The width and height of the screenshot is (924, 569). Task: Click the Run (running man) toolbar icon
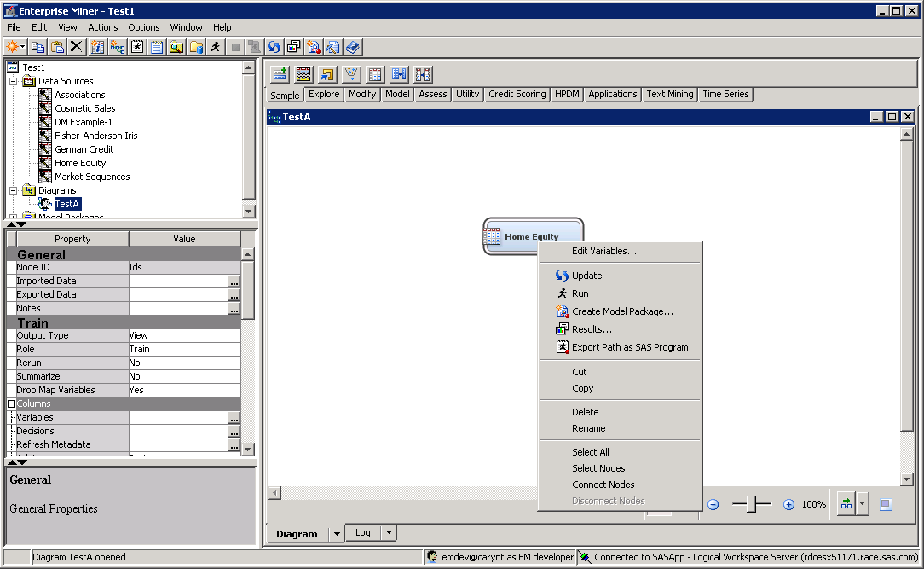tap(216, 47)
